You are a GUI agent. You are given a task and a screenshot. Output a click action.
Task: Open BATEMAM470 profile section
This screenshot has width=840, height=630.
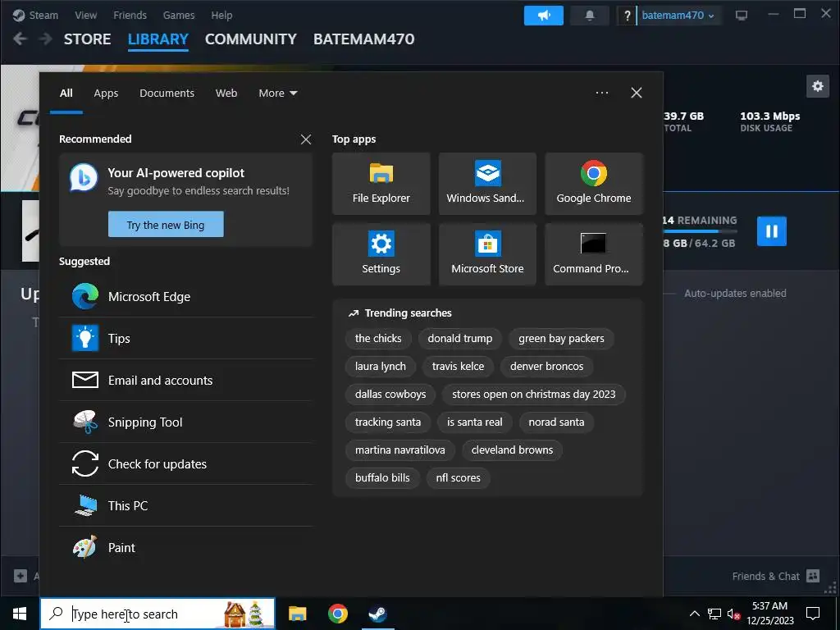pyautogui.click(x=363, y=39)
